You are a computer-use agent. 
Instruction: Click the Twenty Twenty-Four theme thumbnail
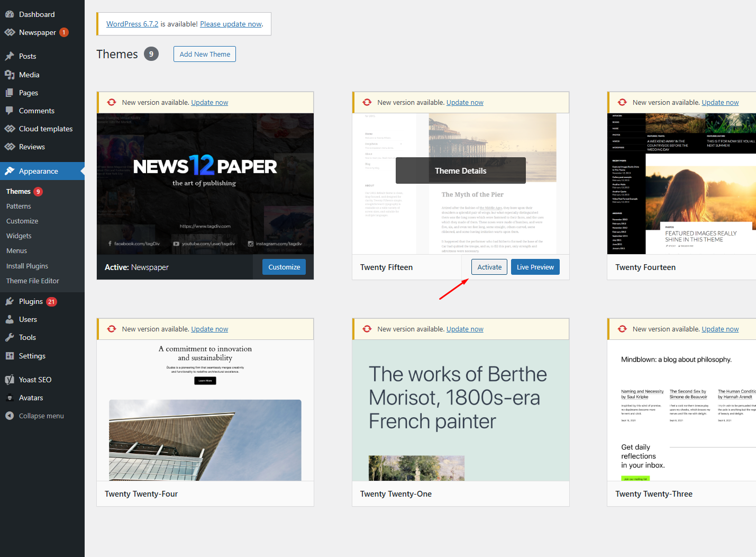[205, 410]
